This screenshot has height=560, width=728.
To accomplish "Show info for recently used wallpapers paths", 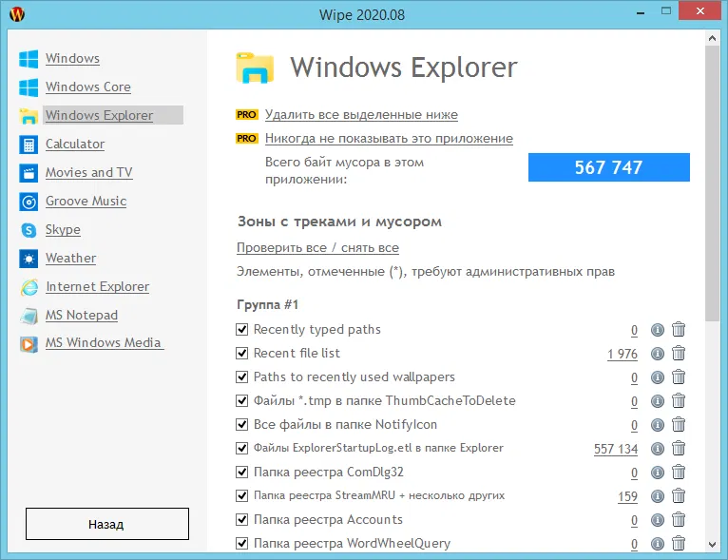I will [658, 377].
